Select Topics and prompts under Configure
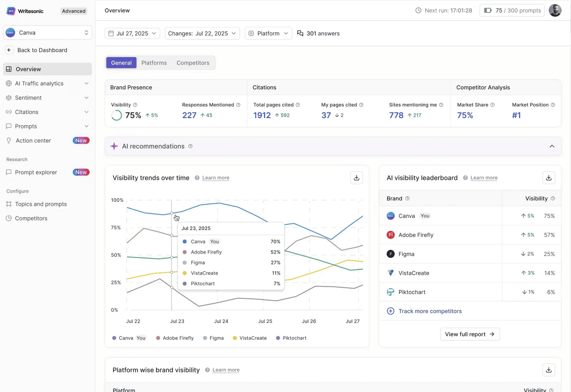Image resolution: width=571 pixels, height=392 pixels. [x=40, y=204]
